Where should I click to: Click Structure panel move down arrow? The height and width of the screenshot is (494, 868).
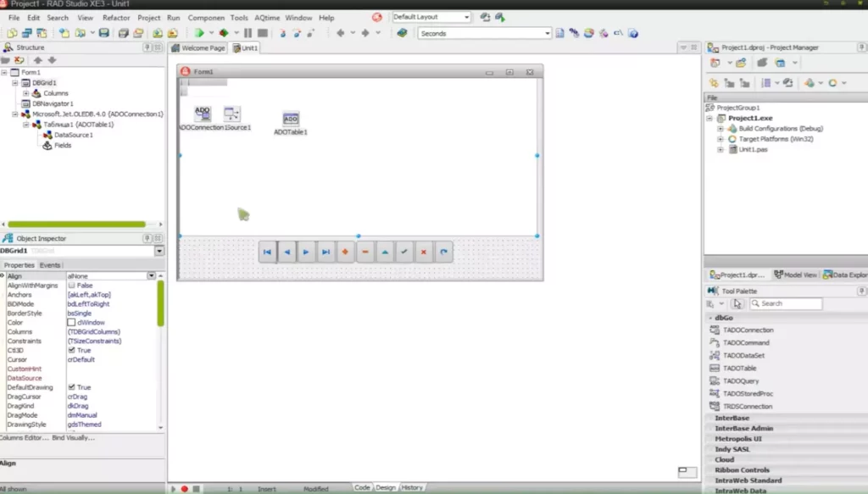click(x=52, y=60)
